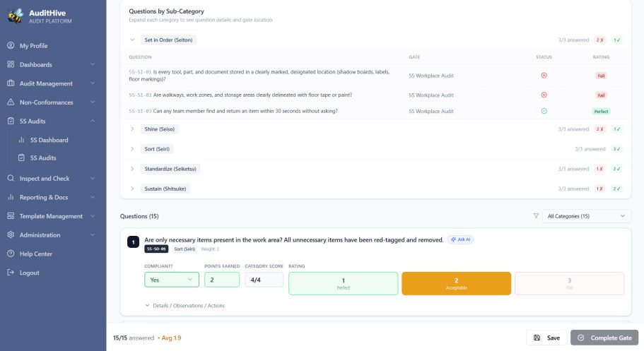Click the Reporting & Docs chart icon
Image resolution: width=644 pixels, height=351 pixels.
coord(11,197)
